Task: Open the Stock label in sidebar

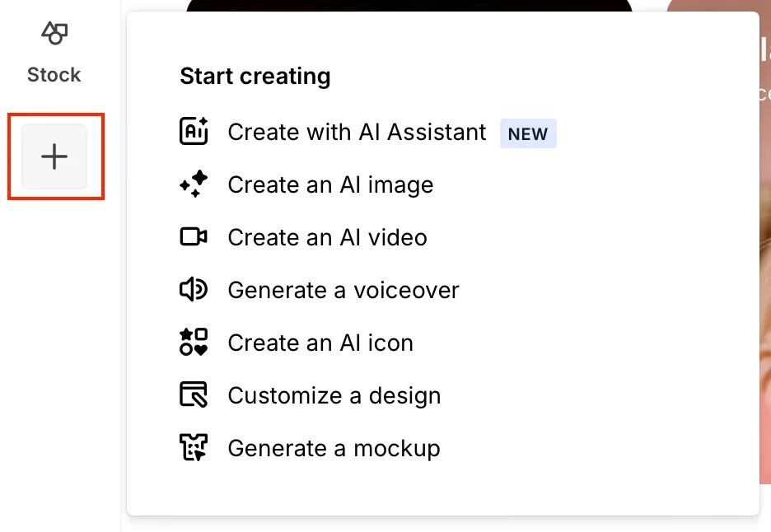Action: [x=54, y=75]
